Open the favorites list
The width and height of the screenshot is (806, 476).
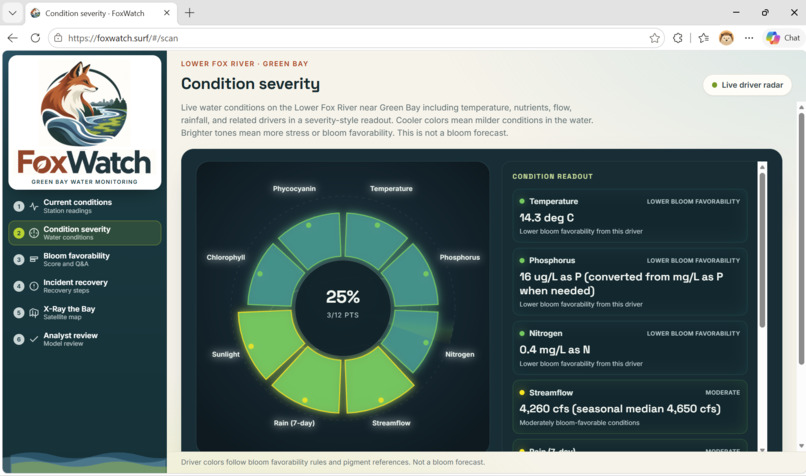point(704,38)
